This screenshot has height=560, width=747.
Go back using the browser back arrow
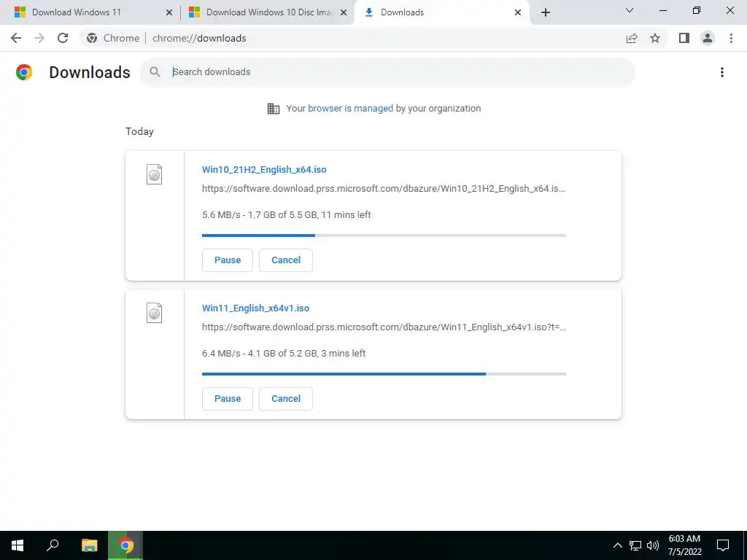point(16,38)
